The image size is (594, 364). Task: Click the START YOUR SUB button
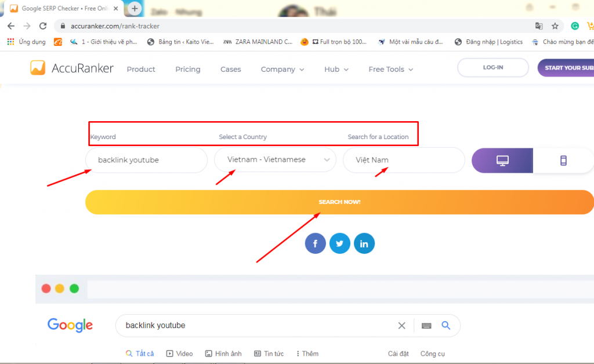(x=566, y=68)
